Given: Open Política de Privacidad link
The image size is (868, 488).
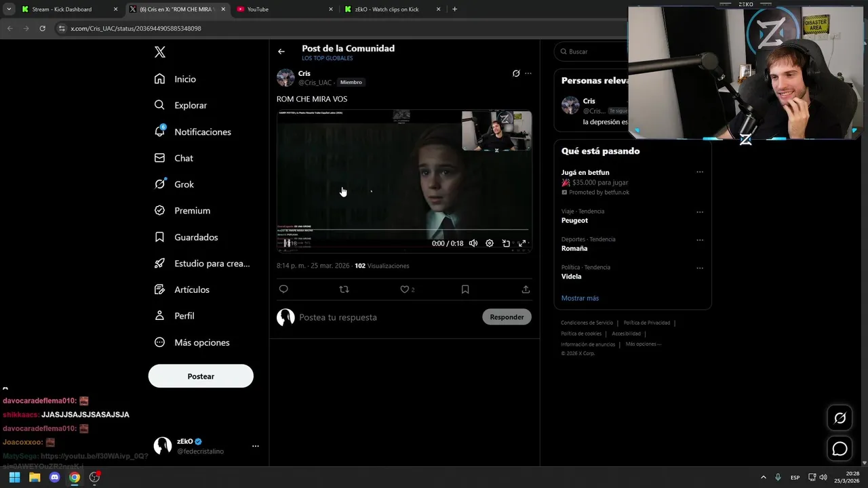Looking at the screenshot, I should pyautogui.click(x=647, y=323).
